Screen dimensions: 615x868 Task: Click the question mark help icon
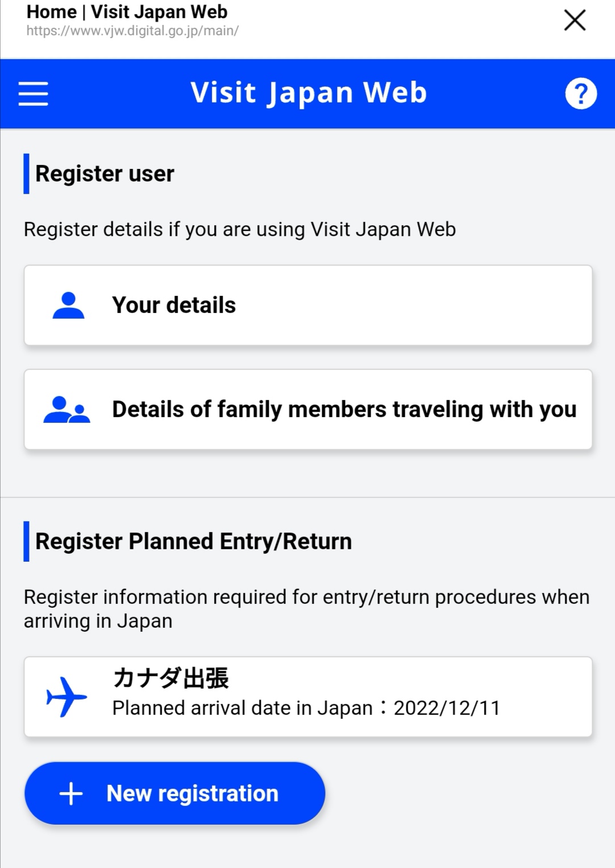click(580, 93)
